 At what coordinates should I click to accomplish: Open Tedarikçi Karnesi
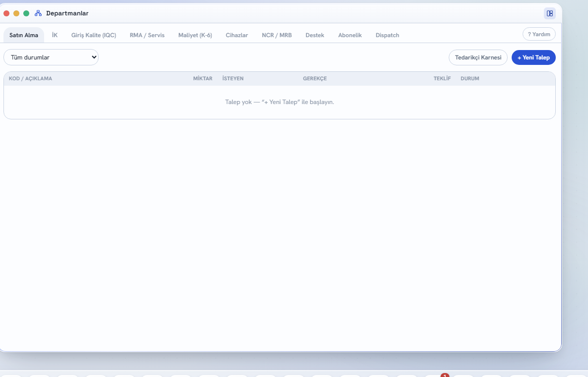click(478, 57)
